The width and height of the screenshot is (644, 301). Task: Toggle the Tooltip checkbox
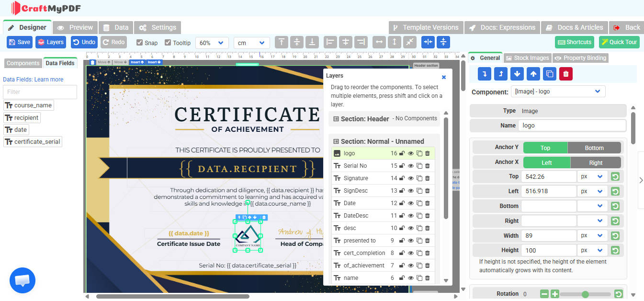pos(168,43)
